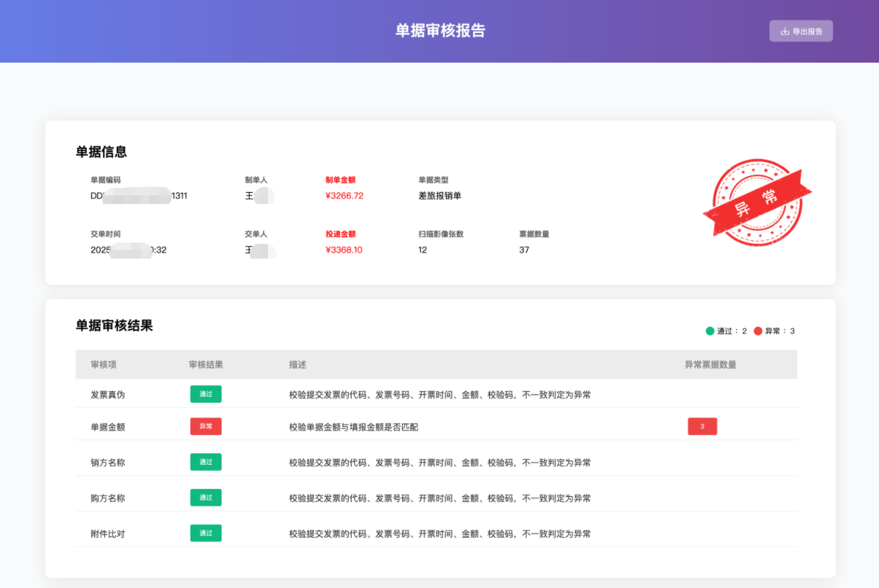Click the 通过 badge for 购方名称
This screenshot has width=879, height=588.
point(206,498)
